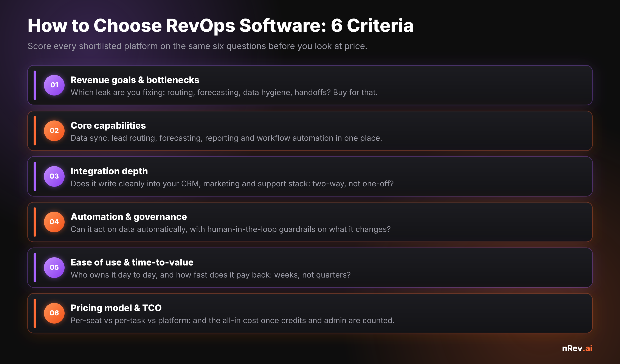This screenshot has height=364, width=620.
Task: Select the 'Automation & governance' heading
Action: click(129, 217)
